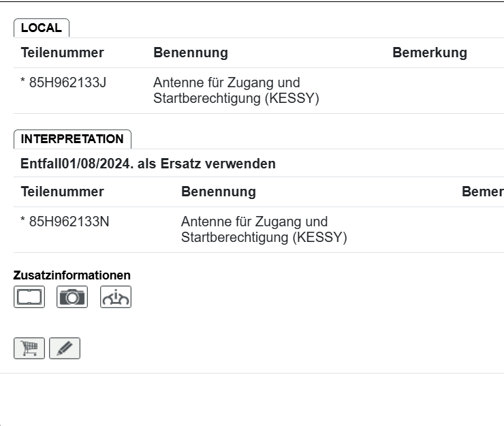This screenshot has width=504, height=426.
Task: Click the Zusatzinformationen heading
Action: [x=72, y=275]
